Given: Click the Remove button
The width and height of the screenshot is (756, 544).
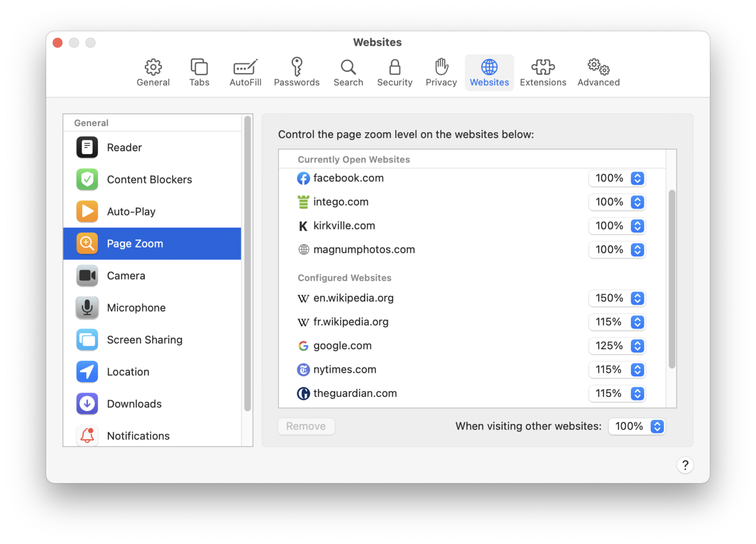Looking at the screenshot, I should coord(306,426).
